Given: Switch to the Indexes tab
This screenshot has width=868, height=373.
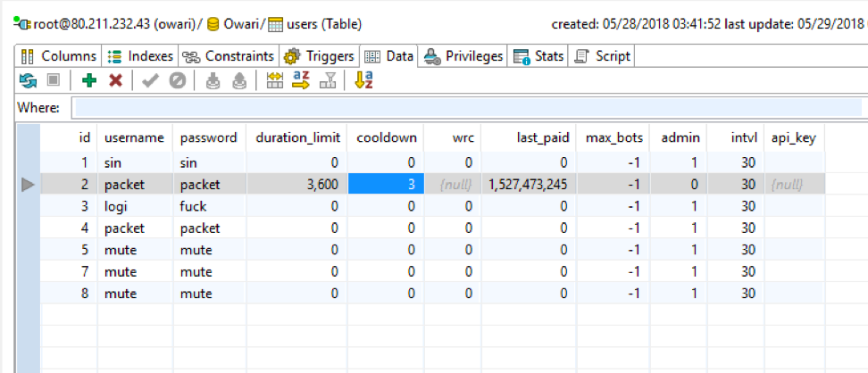Looking at the screenshot, I should [141, 56].
